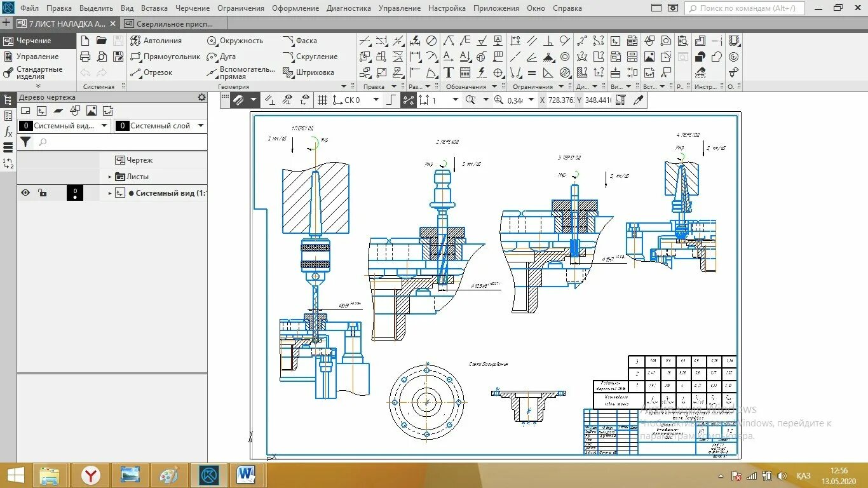Select the Черчение toolbar set button
Screen dimensions: 868x488
38,41
